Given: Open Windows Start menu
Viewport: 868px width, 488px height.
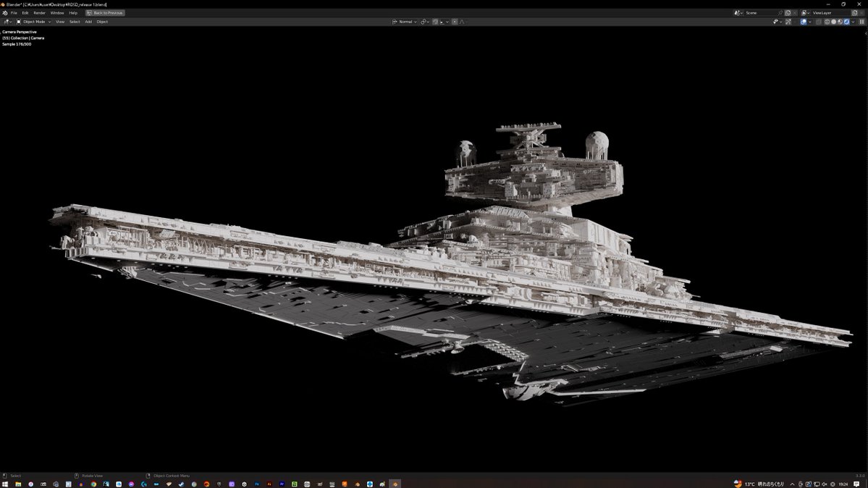Looking at the screenshot, I should (x=6, y=484).
